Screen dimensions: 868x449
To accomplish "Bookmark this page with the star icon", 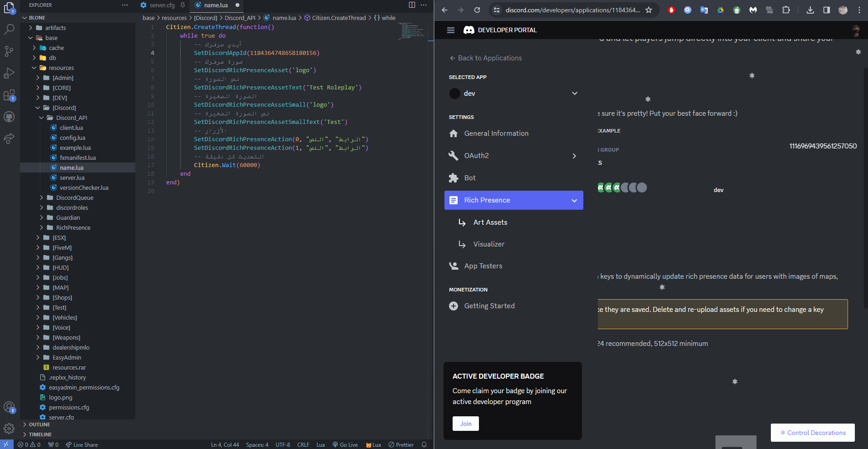I will tap(649, 10).
